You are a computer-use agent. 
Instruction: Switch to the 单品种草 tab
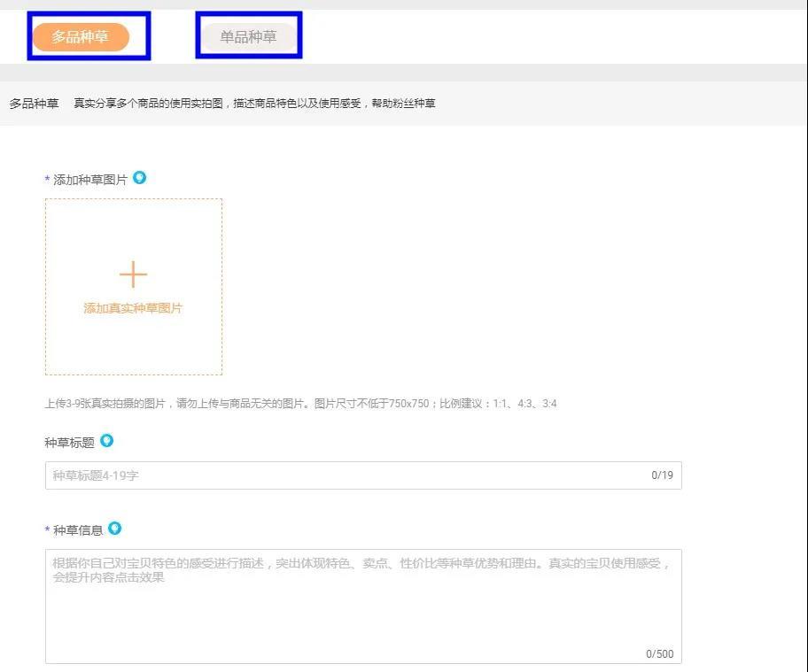click(x=248, y=36)
